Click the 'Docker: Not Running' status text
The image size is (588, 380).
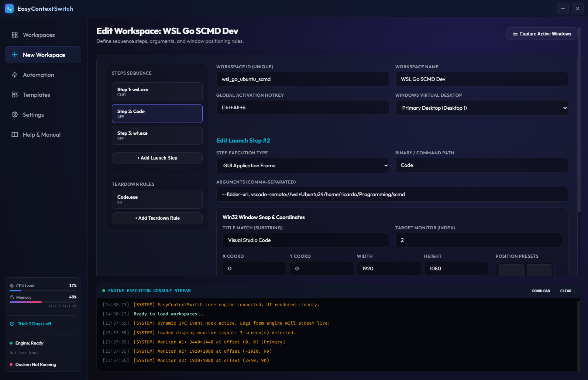36,364
